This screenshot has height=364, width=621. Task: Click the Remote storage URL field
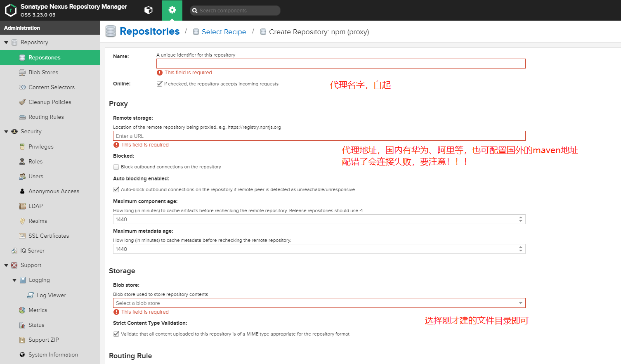click(x=319, y=136)
